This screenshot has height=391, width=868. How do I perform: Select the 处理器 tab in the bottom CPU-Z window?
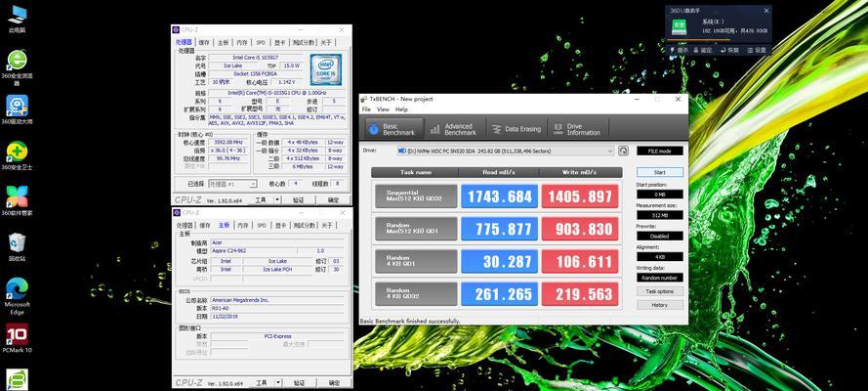coord(185,226)
